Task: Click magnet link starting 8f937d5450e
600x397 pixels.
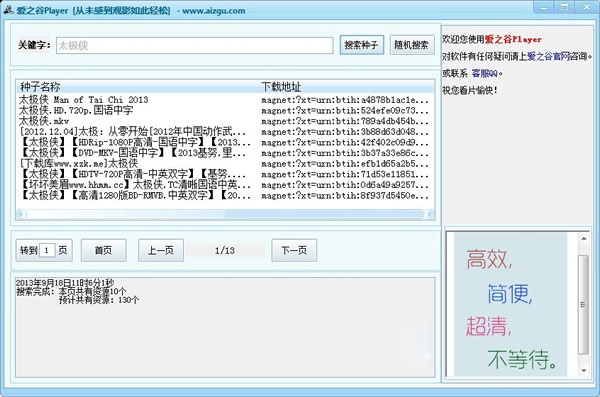Action: 345,196
